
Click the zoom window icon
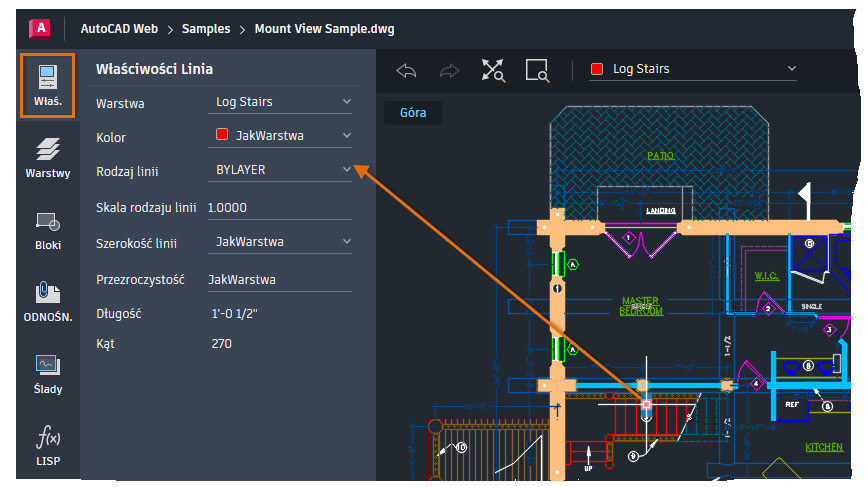pyautogui.click(x=537, y=71)
